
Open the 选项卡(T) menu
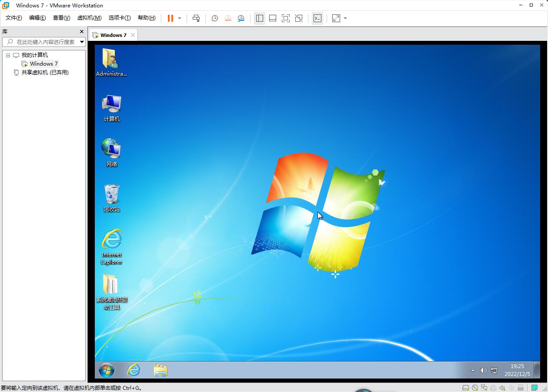point(120,18)
